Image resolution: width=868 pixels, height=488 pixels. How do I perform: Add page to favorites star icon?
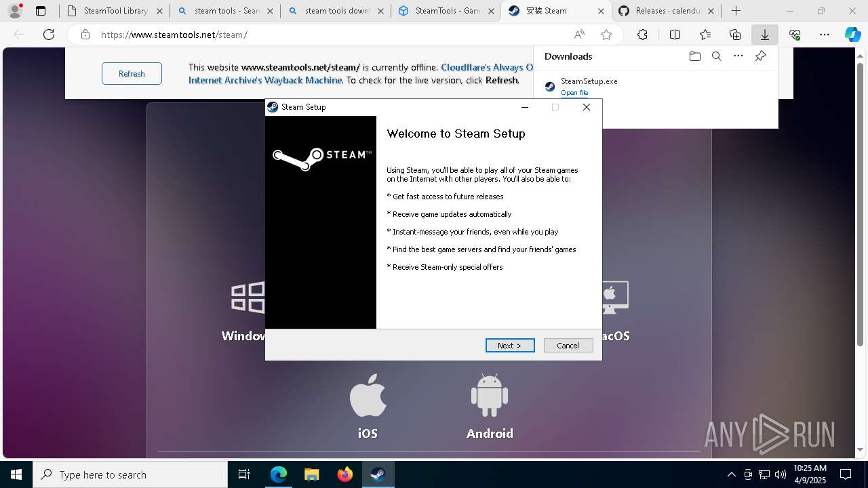coord(606,35)
